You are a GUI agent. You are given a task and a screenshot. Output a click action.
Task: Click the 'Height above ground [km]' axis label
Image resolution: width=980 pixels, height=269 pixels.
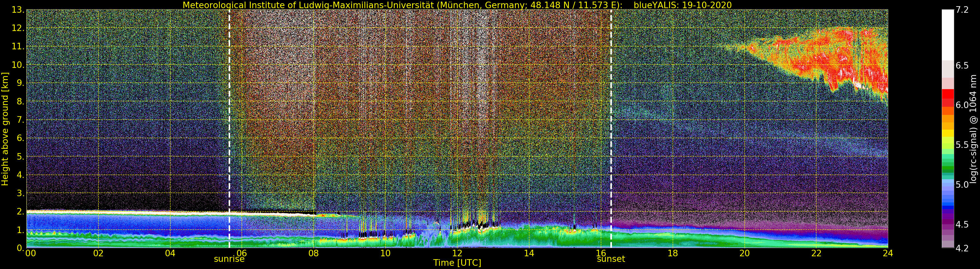(x=5, y=129)
